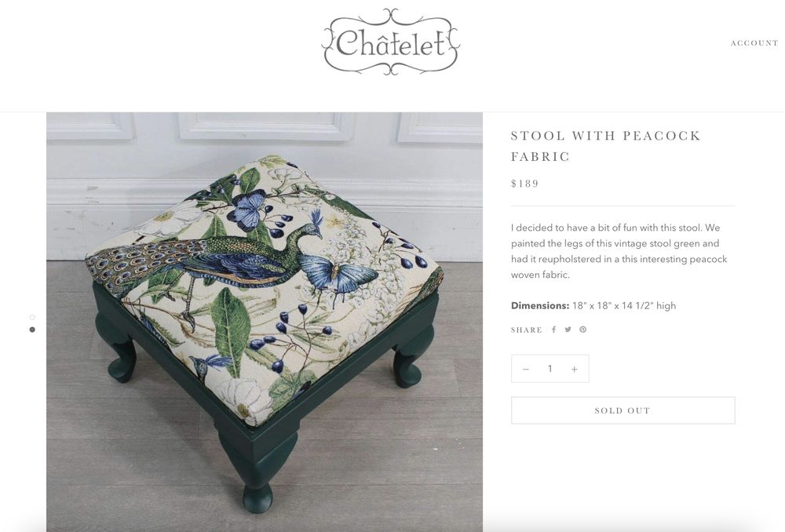
Task: Click the product description paragraph
Action: [619, 251]
